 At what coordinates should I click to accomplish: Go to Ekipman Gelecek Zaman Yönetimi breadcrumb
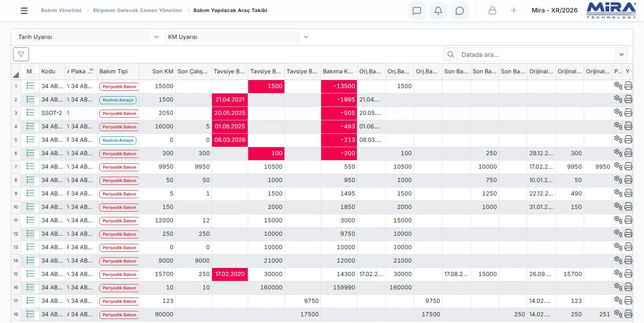point(137,10)
